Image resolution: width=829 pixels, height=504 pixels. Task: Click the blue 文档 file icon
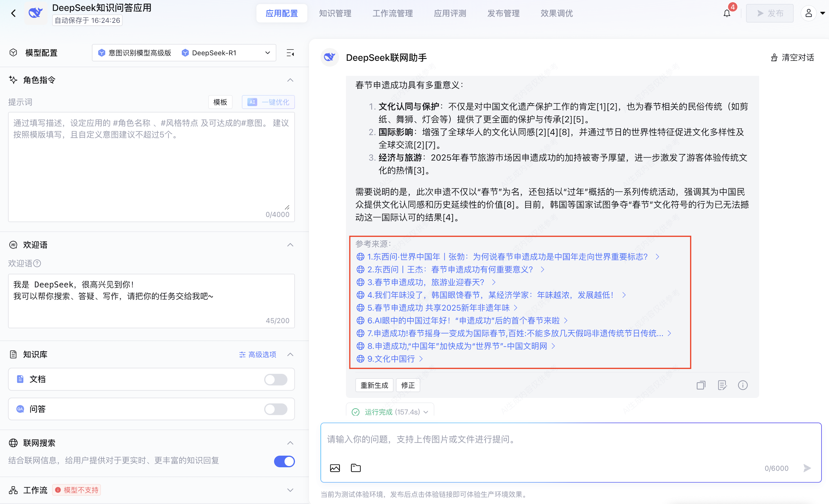[20, 379]
